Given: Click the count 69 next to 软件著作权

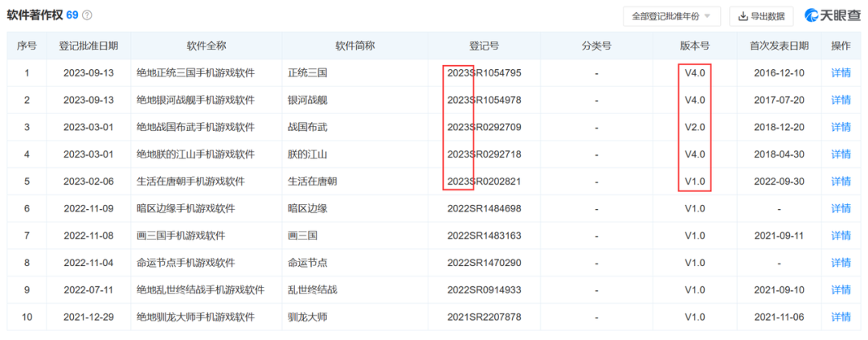Looking at the screenshot, I should click(72, 15).
